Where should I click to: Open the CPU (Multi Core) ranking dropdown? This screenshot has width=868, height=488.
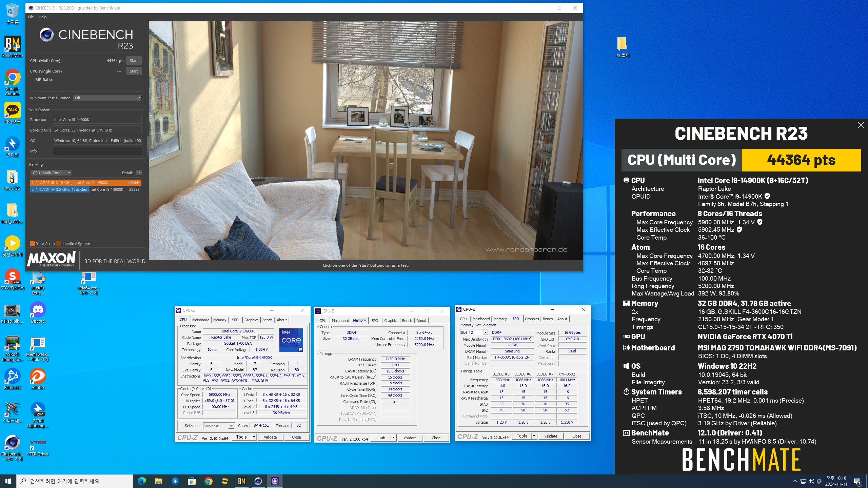[51, 173]
